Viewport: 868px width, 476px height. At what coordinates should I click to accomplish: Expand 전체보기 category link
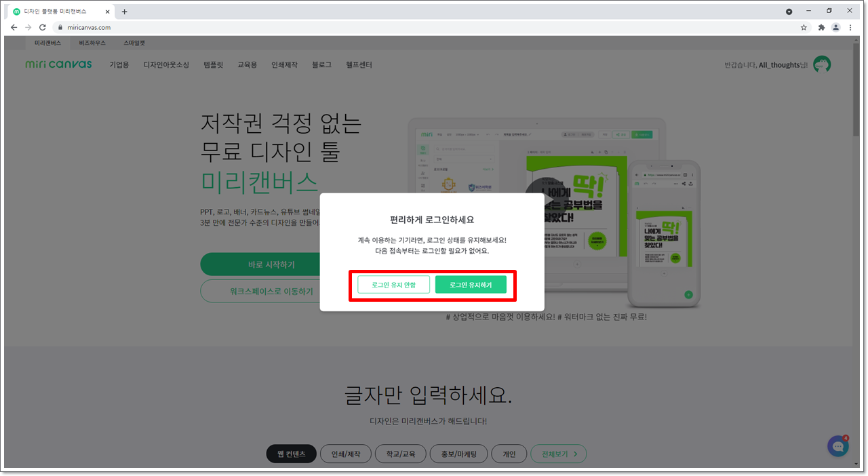click(x=559, y=454)
